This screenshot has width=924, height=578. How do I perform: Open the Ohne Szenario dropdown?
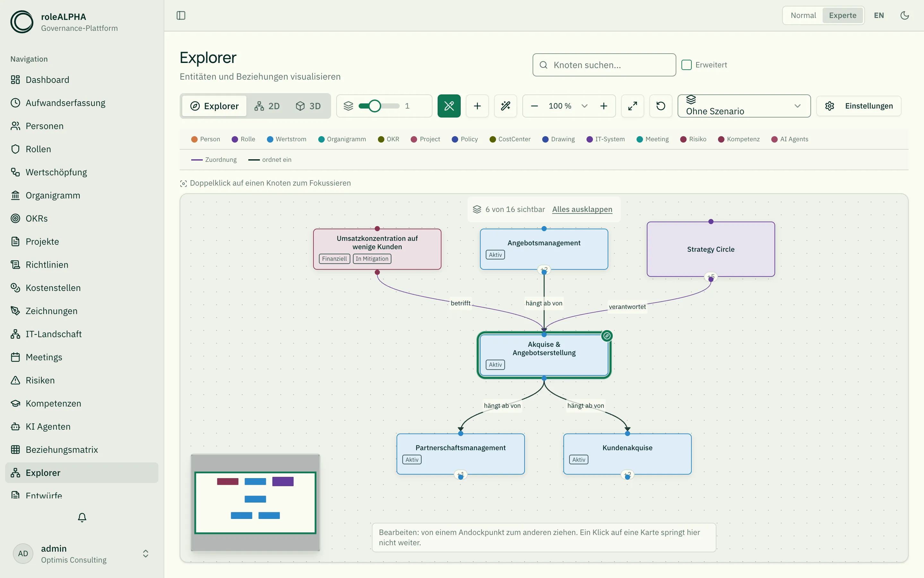(744, 106)
